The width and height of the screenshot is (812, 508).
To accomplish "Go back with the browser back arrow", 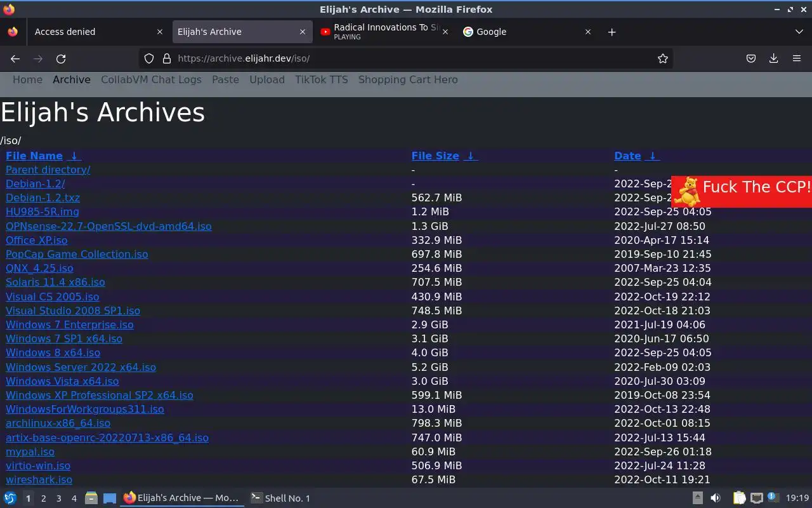I will point(15,58).
